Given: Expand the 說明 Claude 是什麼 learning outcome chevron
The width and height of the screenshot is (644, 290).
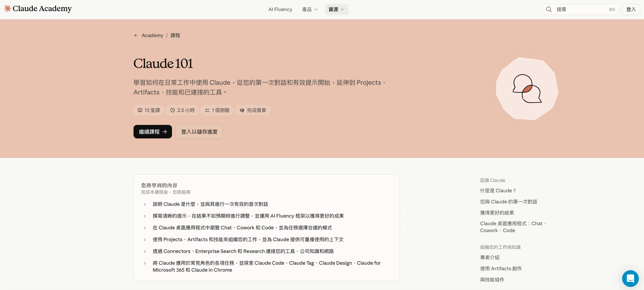Looking at the screenshot, I should pos(145,205).
